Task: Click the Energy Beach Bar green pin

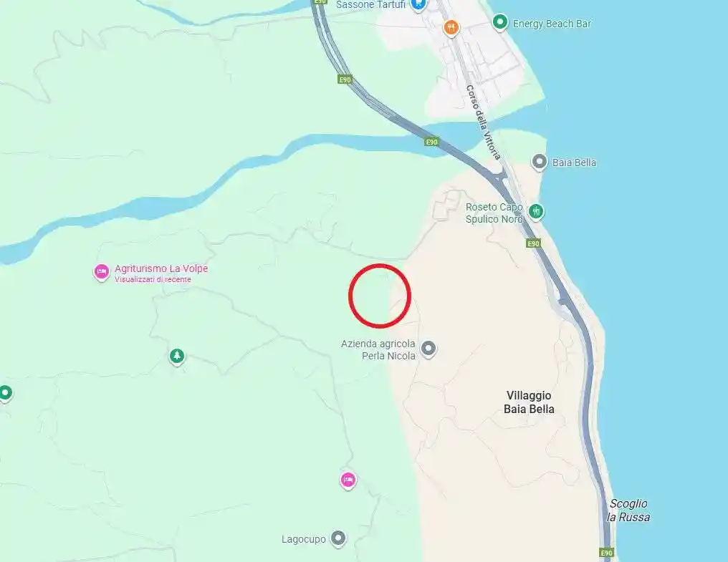Action: coord(499,21)
